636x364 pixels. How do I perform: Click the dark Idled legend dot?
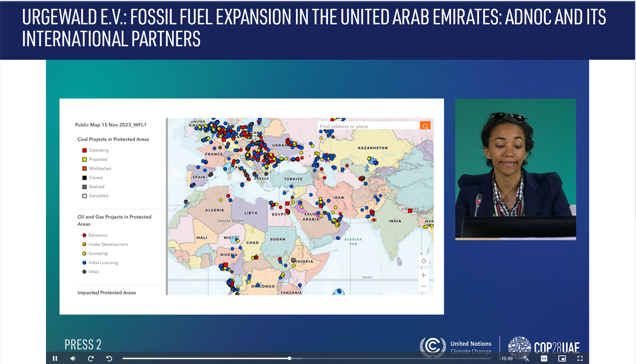84,271
